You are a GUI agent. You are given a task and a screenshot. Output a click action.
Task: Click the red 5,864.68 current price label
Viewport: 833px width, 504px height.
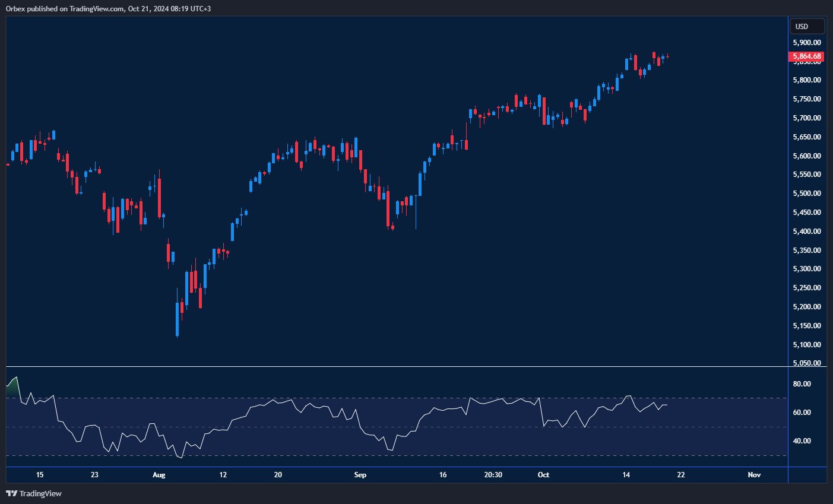807,57
